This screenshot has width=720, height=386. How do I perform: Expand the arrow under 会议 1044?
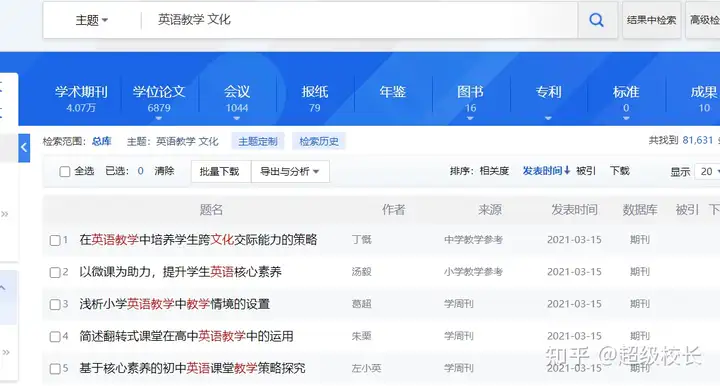pyautogui.click(x=237, y=118)
